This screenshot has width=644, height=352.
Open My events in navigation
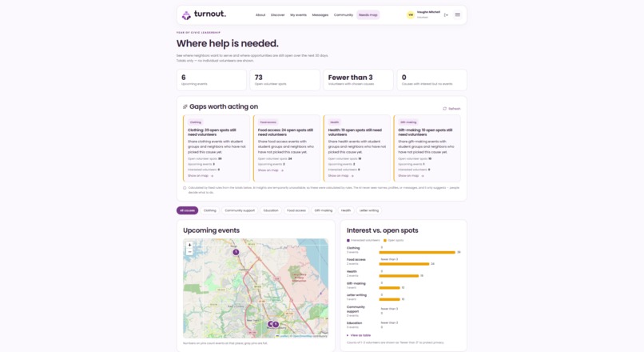298,15
